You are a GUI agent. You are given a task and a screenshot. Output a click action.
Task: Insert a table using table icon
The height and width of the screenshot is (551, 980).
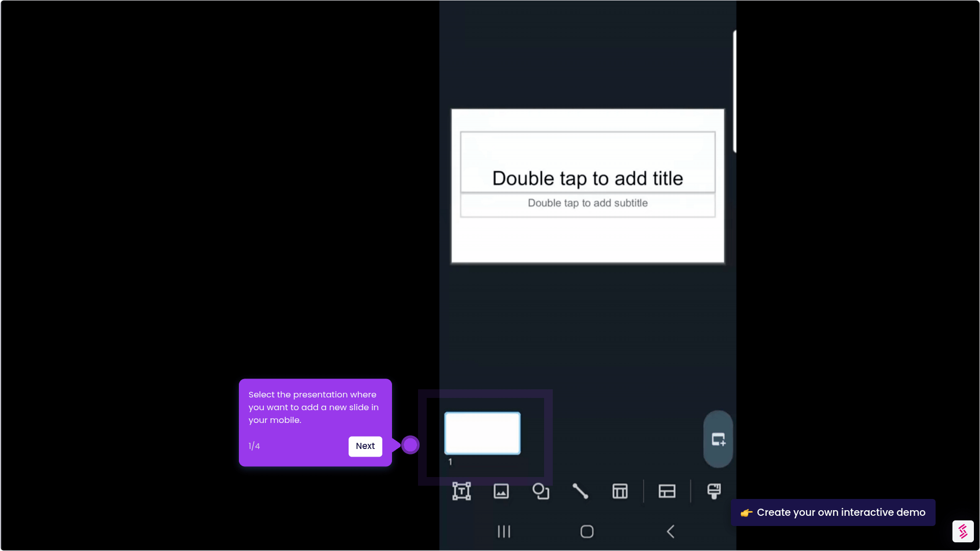tap(620, 491)
